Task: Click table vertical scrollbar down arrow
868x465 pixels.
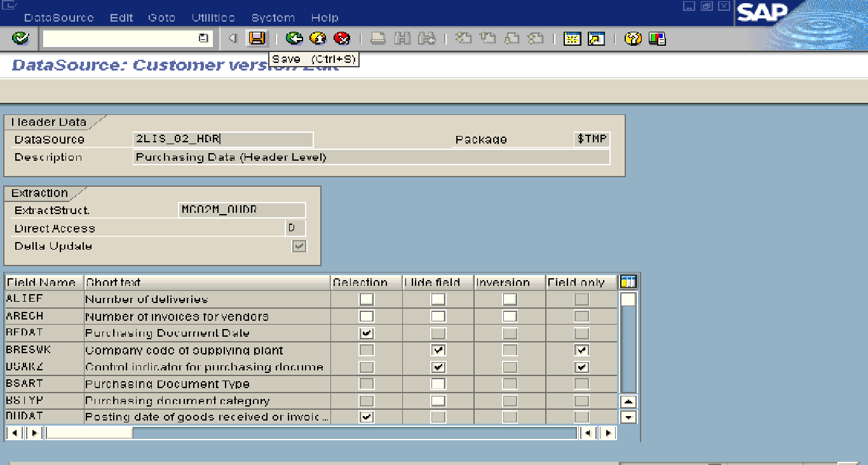Action: [628, 417]
